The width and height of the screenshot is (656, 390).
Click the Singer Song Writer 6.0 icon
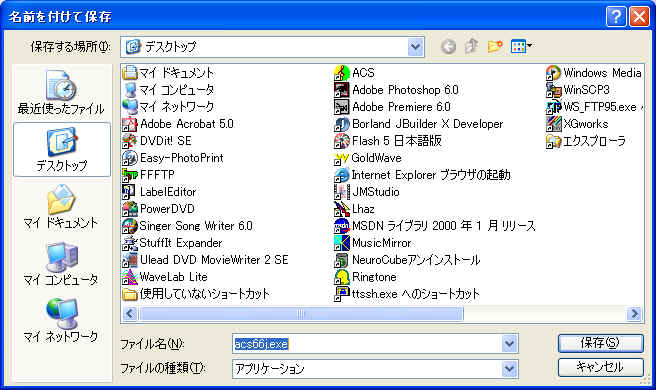coord(130,226)
